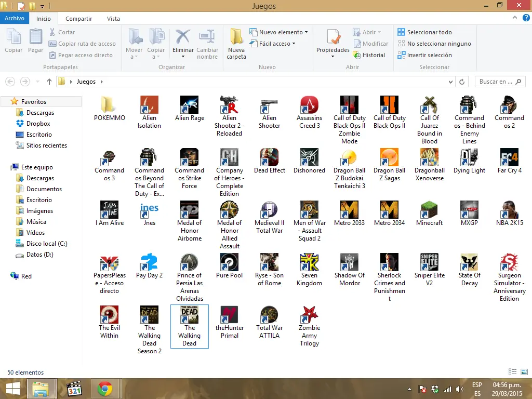This screenshot has height=399, width=532.
Task: Open the Copiar a dropdown
Action: [x=156, y=44]
